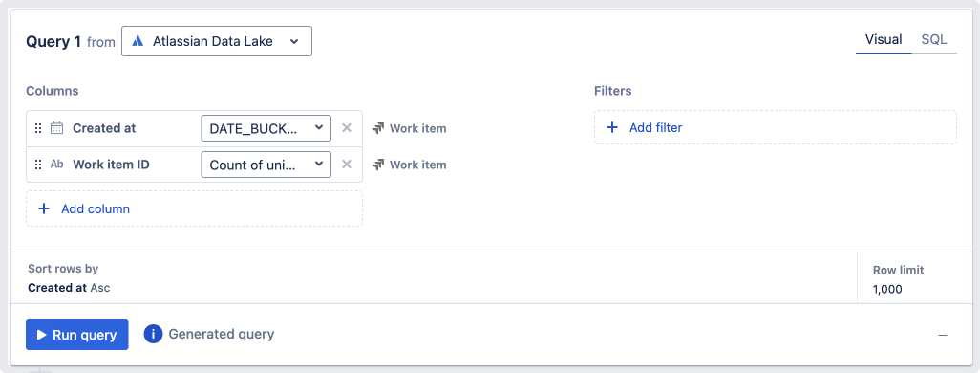Open the Count of unique aggregation dropdown
This screenshot has width=980, height=373.
(x=266, y=165)
